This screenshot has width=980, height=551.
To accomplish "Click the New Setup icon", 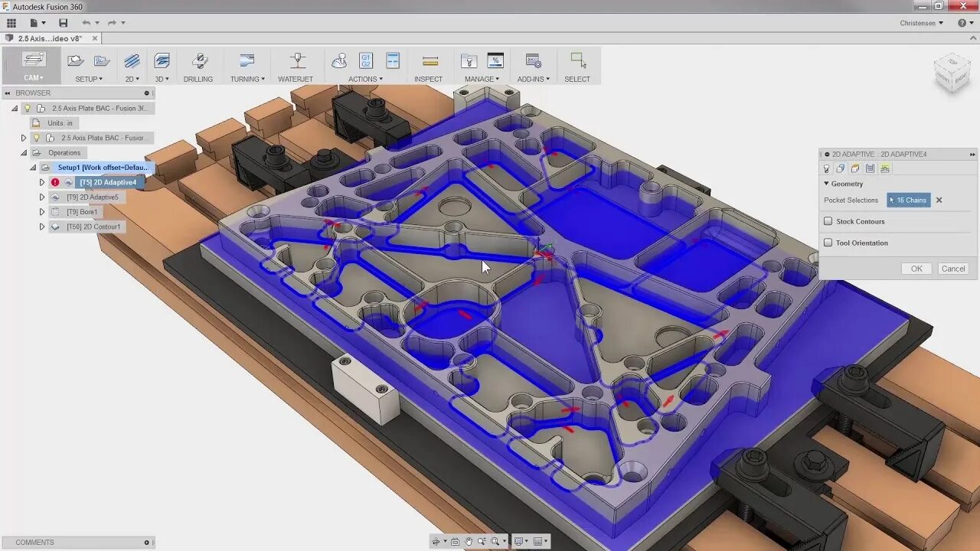I will (75, 61).
